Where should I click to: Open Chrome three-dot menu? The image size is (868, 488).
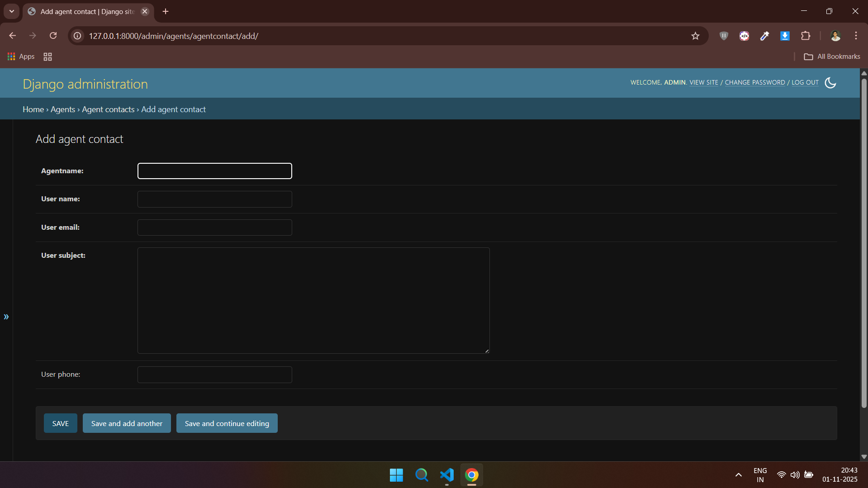[856, 36]
